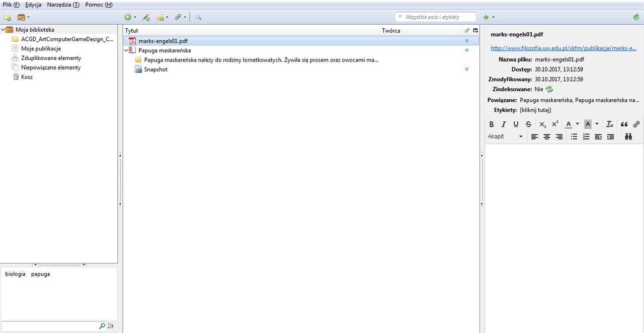Align text left in note editor
The image size is (644, 333).
click(x=534, y=137)
